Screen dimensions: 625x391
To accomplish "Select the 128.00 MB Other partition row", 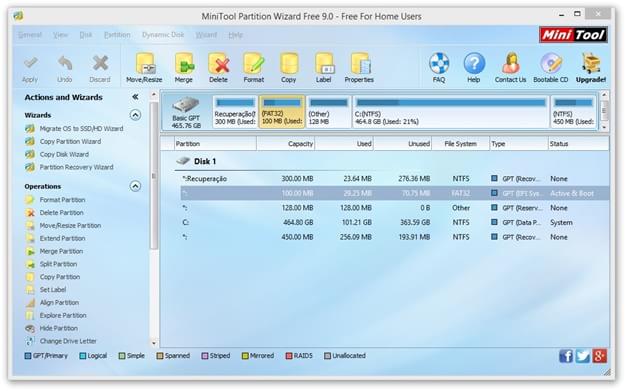I will (x=395, y=208).
